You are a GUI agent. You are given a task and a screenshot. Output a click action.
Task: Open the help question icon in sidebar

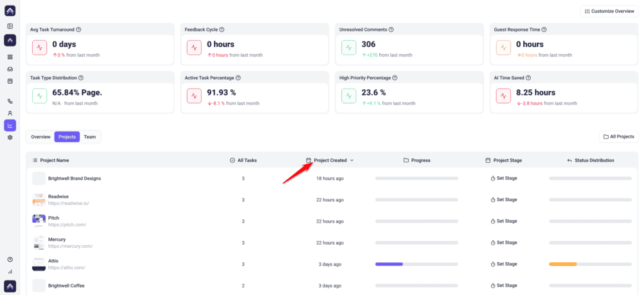(10, 259)
